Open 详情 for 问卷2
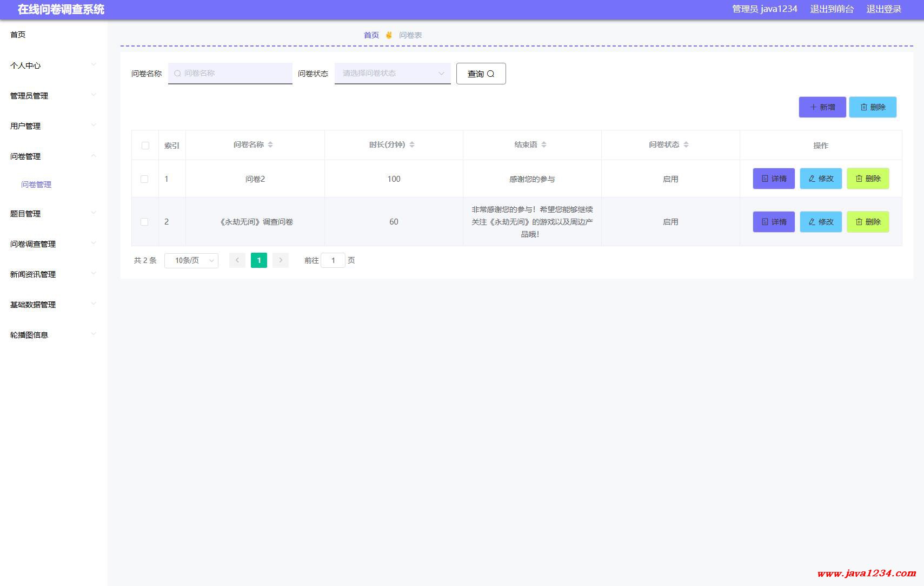 (x=774, y=179)
